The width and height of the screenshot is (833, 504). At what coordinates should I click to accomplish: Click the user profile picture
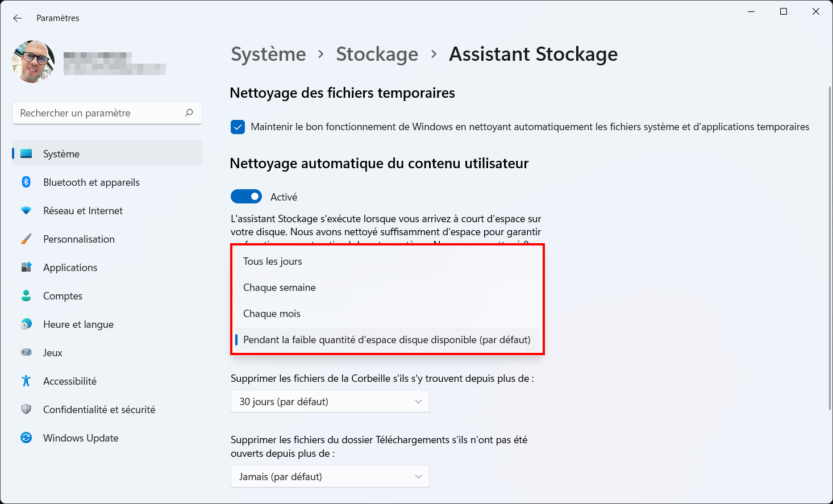(x=34, y=61)
